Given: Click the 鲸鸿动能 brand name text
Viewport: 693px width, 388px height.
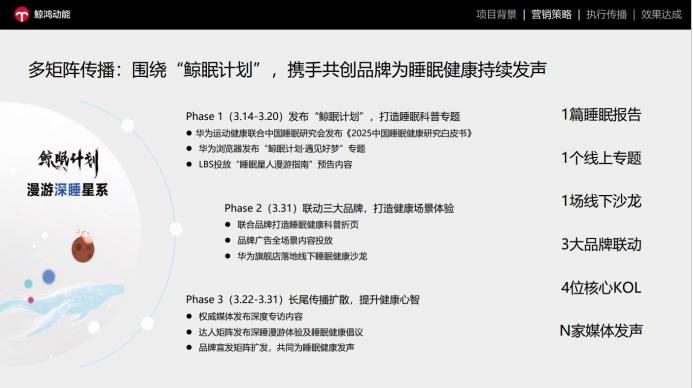Looking at the screenshot, I should [52, 15].
